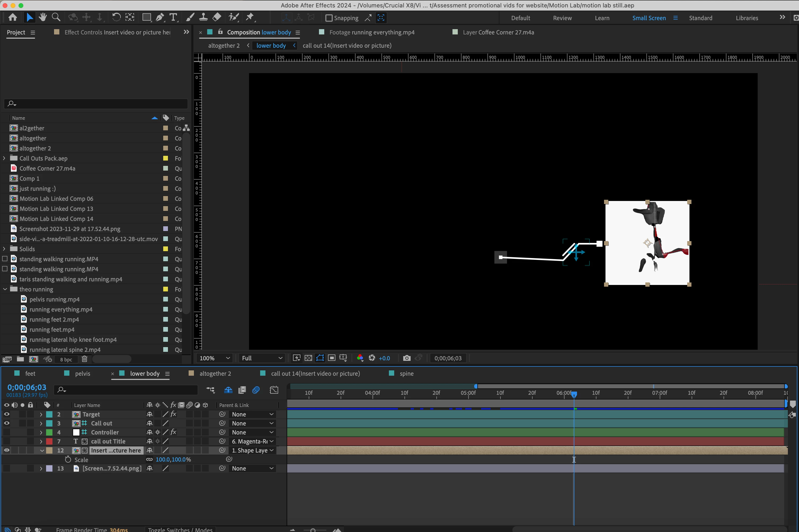The image size is (799, 532).
Task: Enable the Snapping checkbox
Action: pos(329,18)
